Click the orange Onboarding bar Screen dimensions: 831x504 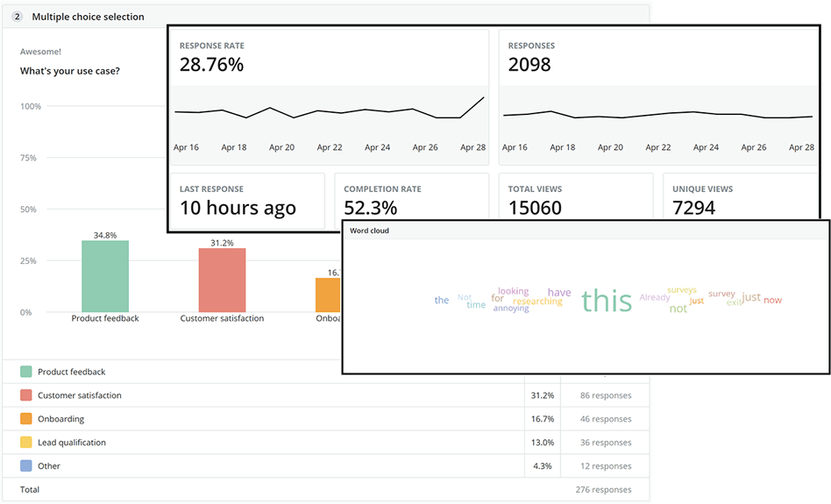[x=328, y=295]
